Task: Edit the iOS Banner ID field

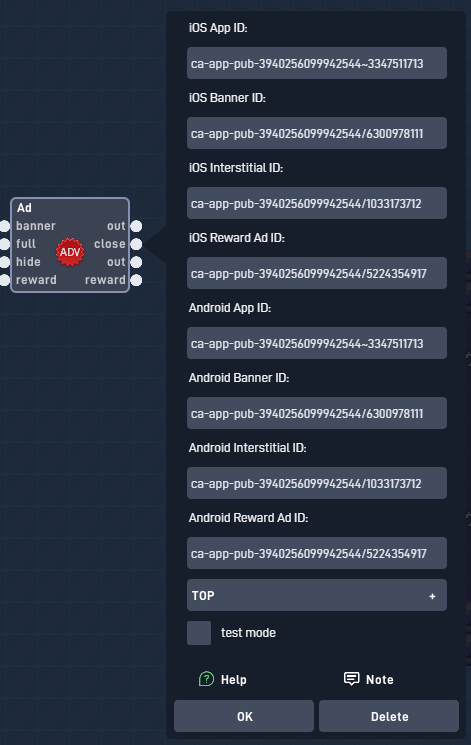Action: pyautogui.click(x=317, y=133)
